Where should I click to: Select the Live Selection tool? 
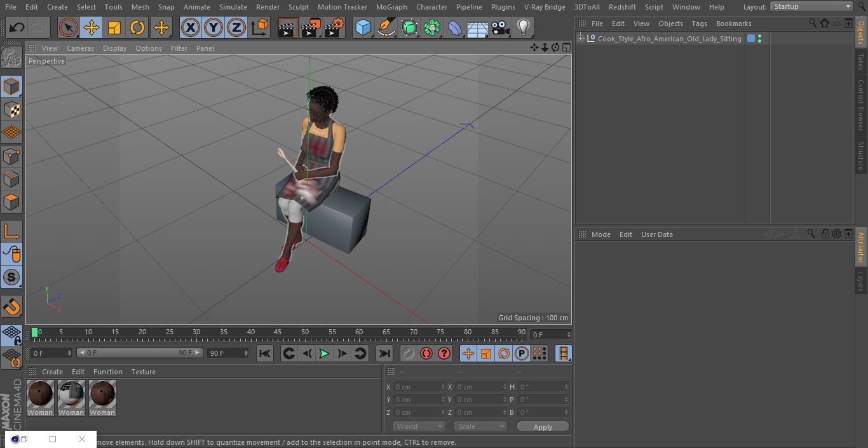(68, 27)
